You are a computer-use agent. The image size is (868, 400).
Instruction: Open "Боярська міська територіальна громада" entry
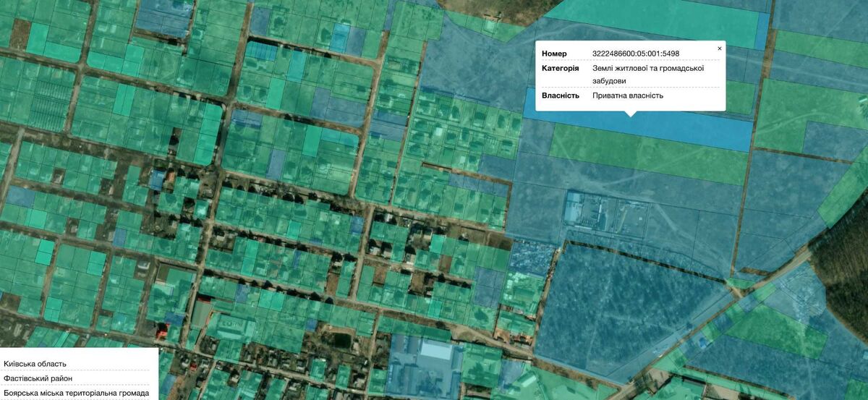click(76, 393)
